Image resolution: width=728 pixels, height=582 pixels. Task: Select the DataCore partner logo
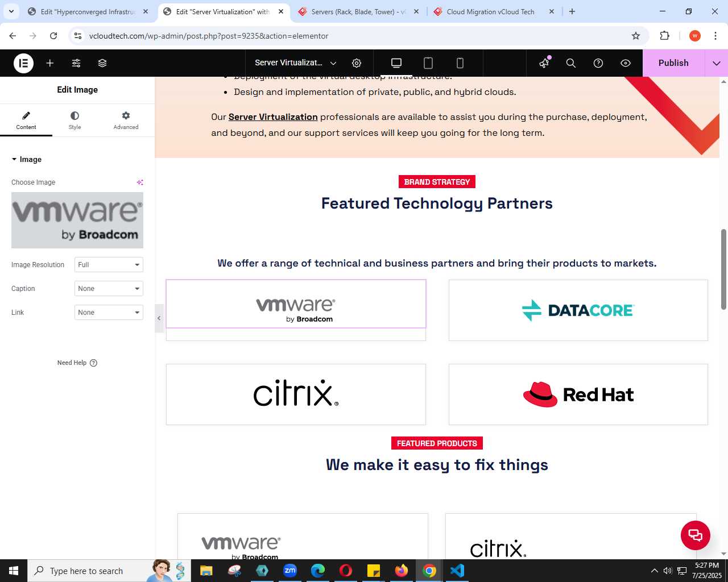point(578,310)
